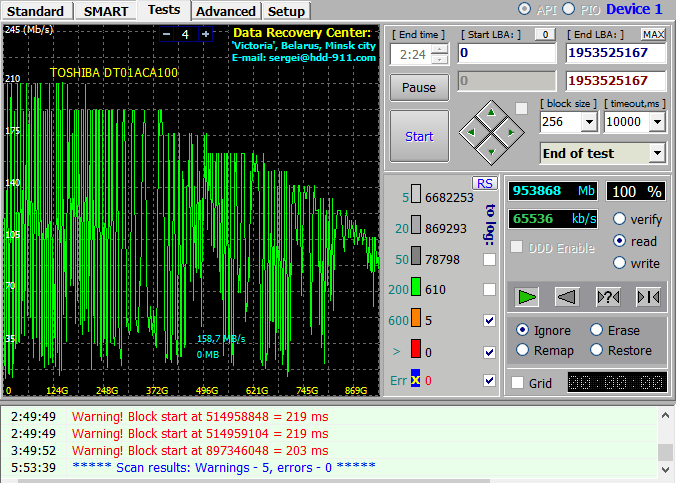Select the random seek test icon

[608, 297]
